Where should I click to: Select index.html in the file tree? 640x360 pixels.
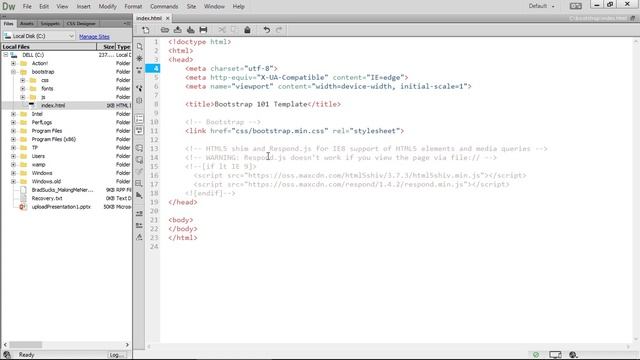[53, 105]
